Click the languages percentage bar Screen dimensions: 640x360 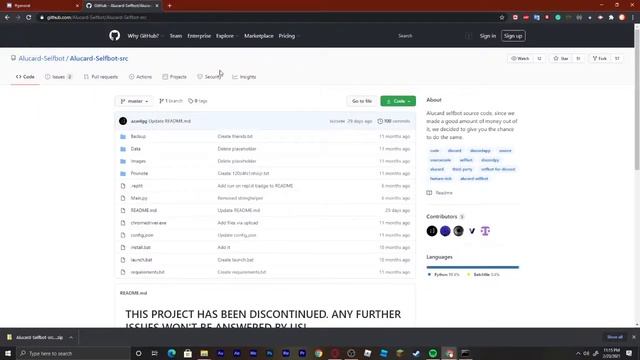coord(473,267)
